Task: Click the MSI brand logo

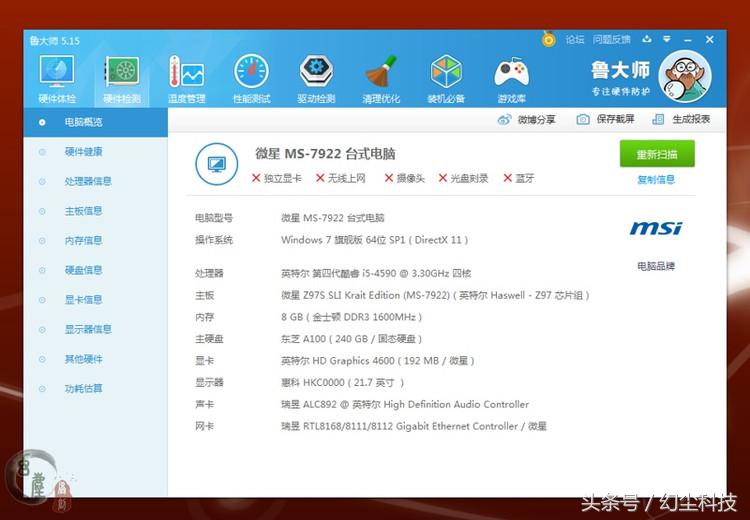Action: [x=656, y=228]
